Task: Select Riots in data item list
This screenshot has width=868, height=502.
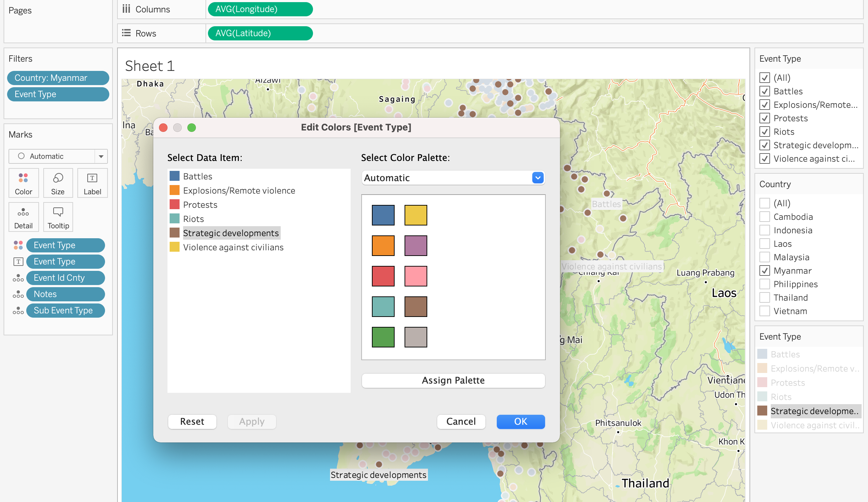Action: pyautogui.click(x=193, y=219)
